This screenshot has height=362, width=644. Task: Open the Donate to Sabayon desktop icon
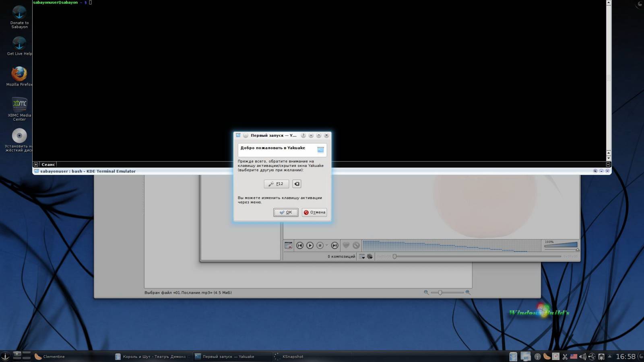click(x=19, y=17)
